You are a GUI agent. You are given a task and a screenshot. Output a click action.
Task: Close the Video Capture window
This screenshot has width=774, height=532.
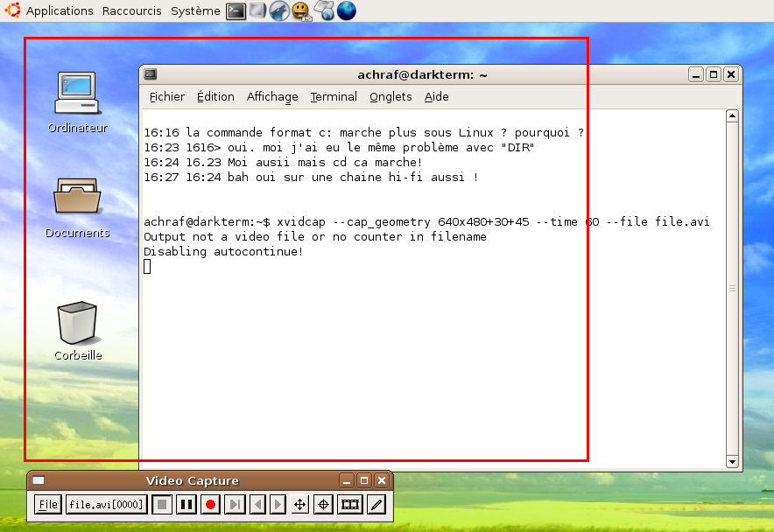click(x=382, y=480)
